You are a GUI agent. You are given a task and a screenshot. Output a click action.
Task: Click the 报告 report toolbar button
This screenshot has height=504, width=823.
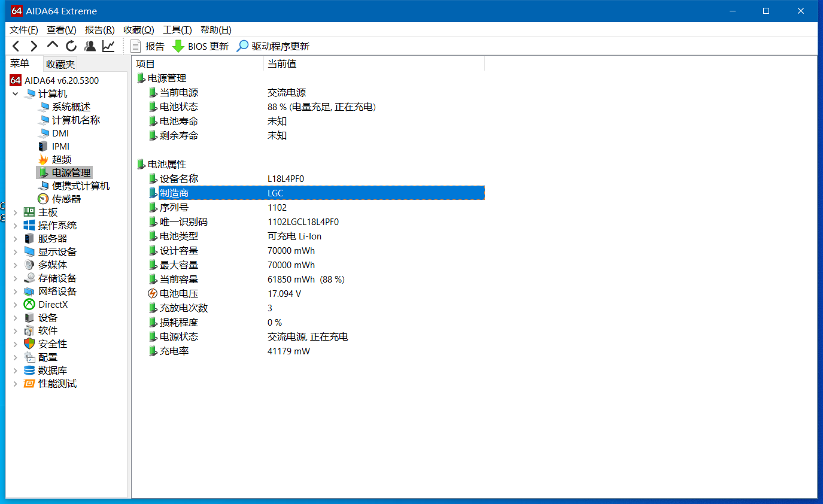[147, 46]
